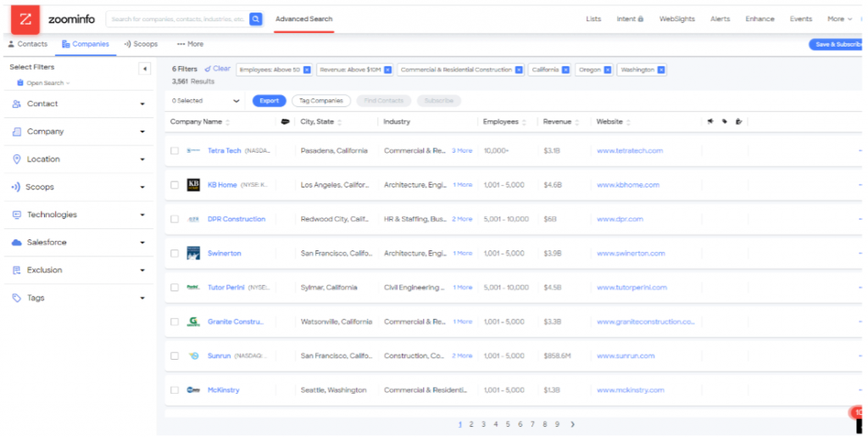Select the Granite Construction row checkbox

[x=175, y=322]
